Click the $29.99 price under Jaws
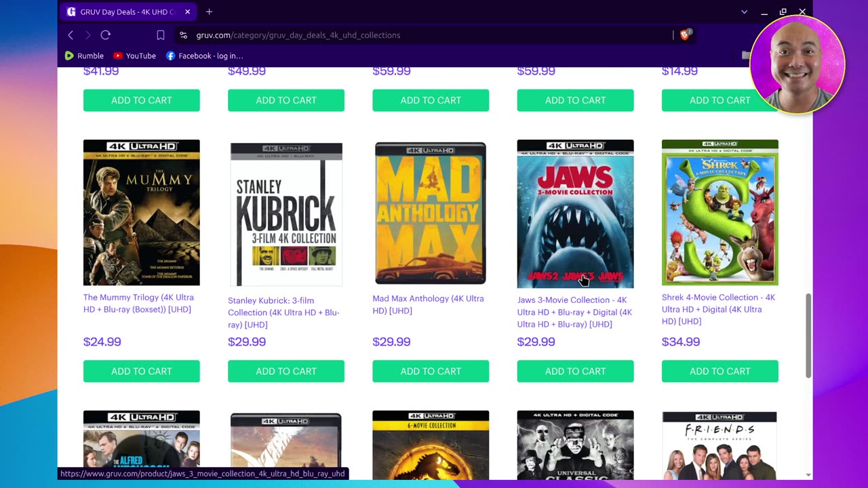This screenshot has width=868, height=488. pyautogui.click(x=536, y=342)
